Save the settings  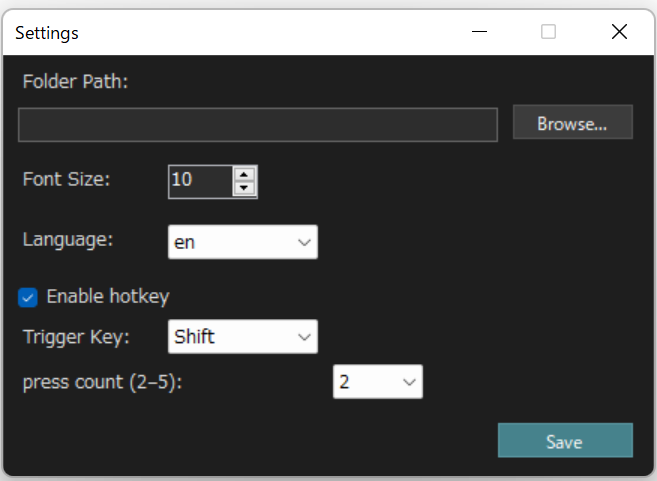coord(565,441)
